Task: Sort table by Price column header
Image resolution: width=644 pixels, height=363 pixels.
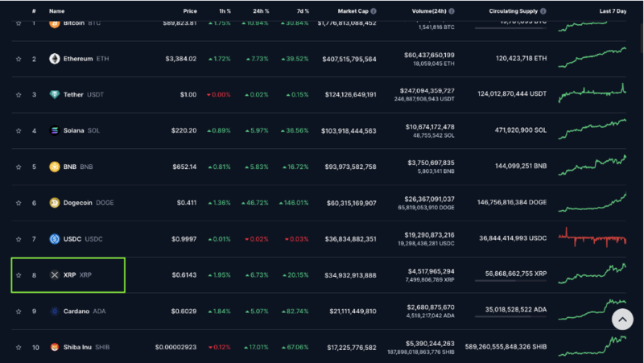Action: 190,11
